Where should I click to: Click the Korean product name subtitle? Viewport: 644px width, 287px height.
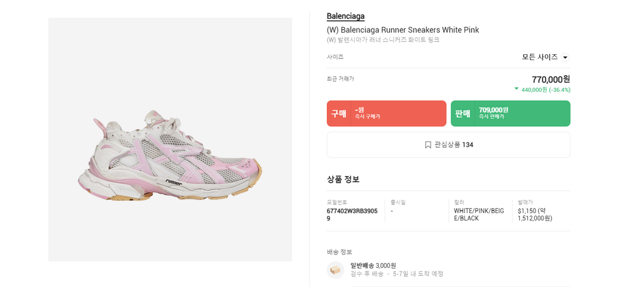click(383, 40)
